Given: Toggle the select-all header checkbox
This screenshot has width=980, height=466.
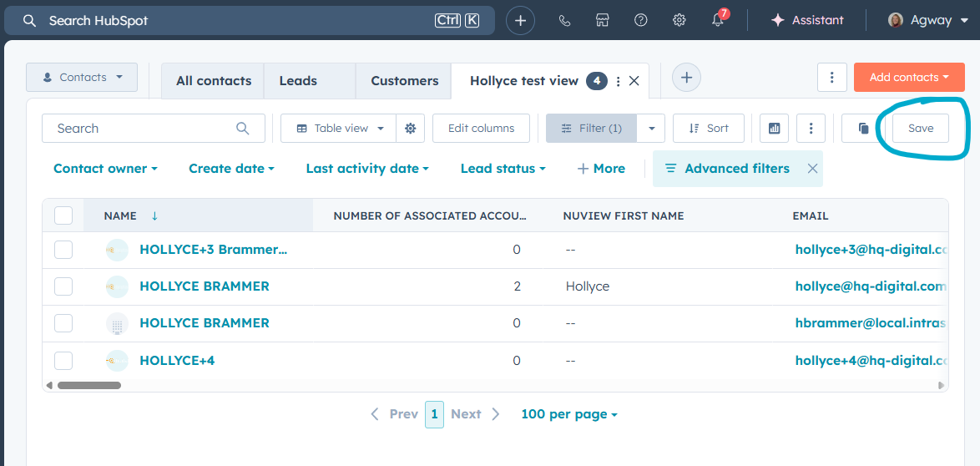Looking at the screenshot, I should click(63, 215).
